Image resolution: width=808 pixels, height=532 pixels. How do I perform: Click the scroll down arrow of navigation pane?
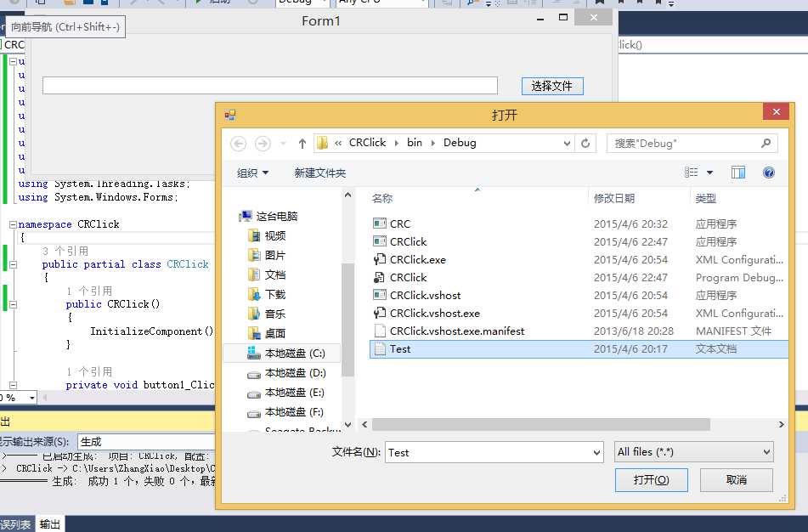[347, 424]
